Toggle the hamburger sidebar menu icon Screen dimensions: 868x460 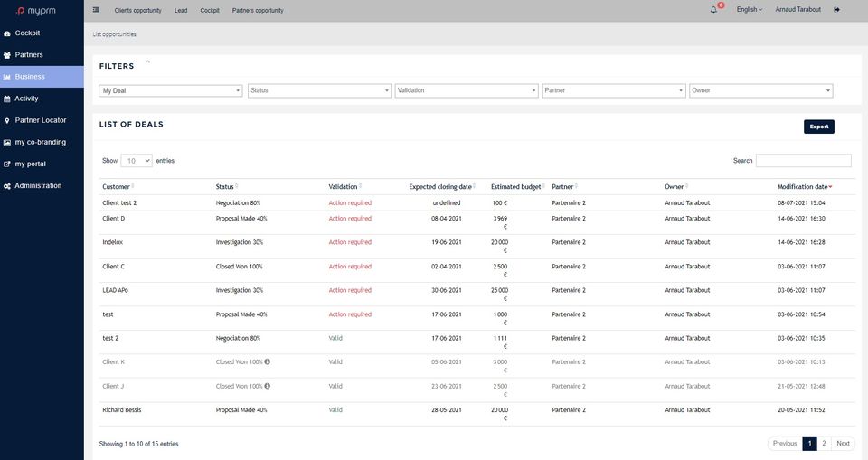(96, 9)
